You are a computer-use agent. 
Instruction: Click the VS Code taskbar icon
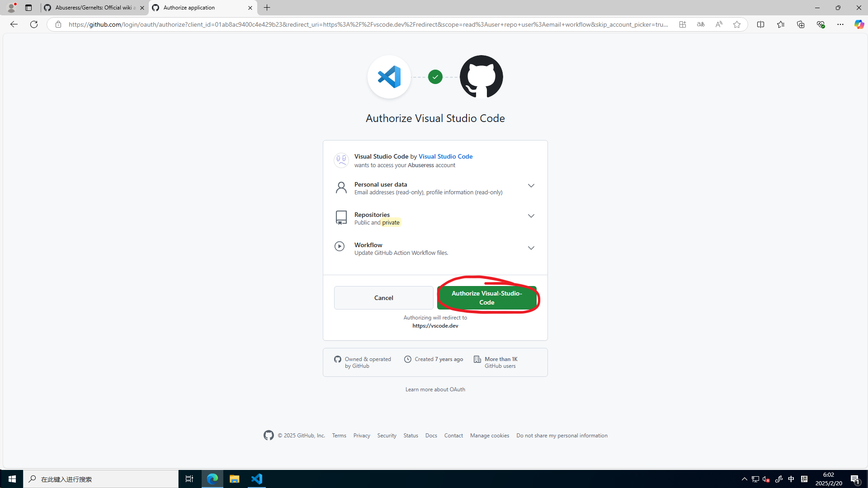[x=257, y=479]
